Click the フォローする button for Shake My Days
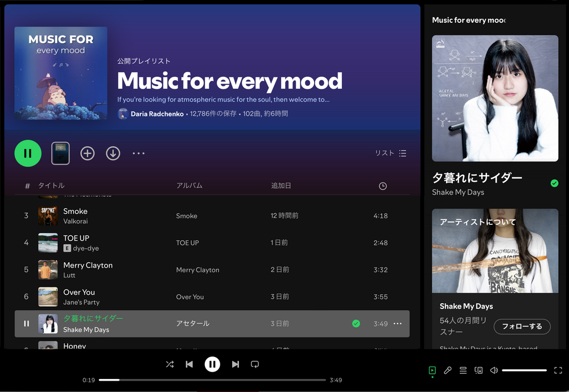Viewport: 569px width, 392px height. [x=522, y=327]
